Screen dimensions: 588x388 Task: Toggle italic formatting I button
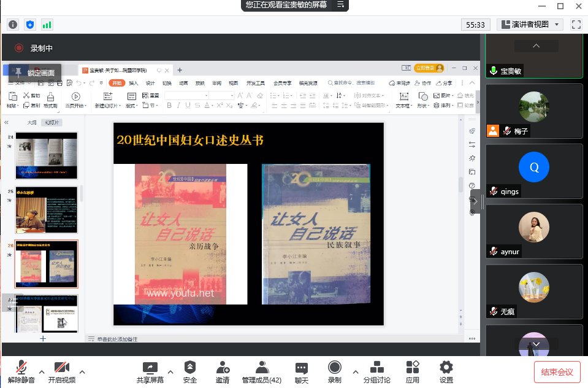[178, 106]
